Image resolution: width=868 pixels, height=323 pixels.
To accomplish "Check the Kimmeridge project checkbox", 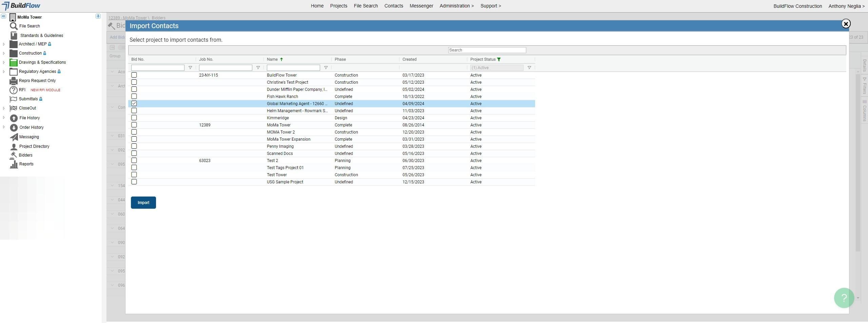I will point(134,118).
